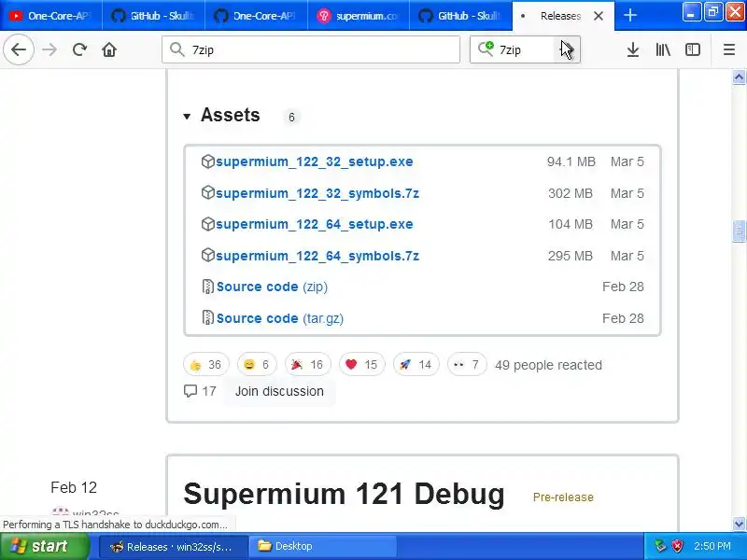
Task: Toggle the heart reaction with 15
Action: point(361,365)
